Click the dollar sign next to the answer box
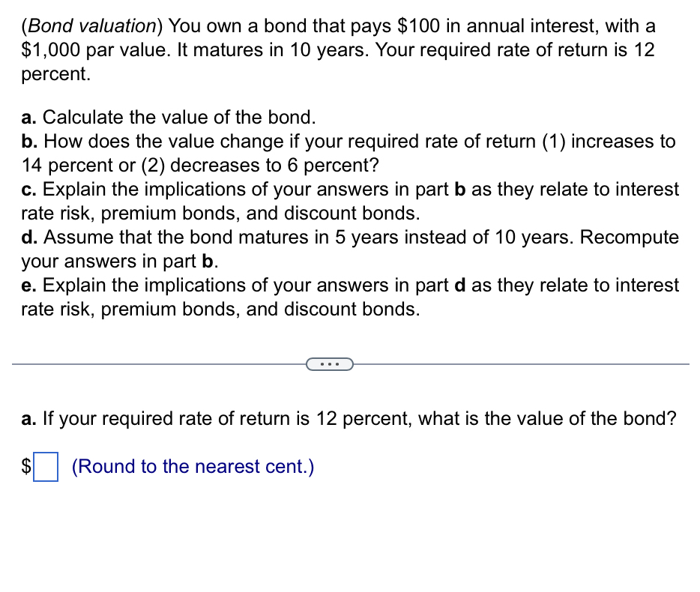Image resolution: width=700 pixels, height=592 pixels. (27, 466)
